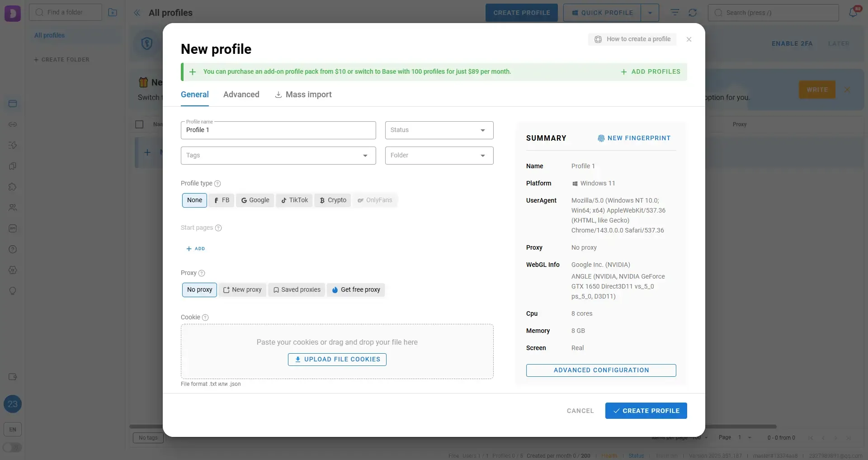Viewport: 868px width, 460px height.
Task: Open the Folder dropdown
Action: 439,156
